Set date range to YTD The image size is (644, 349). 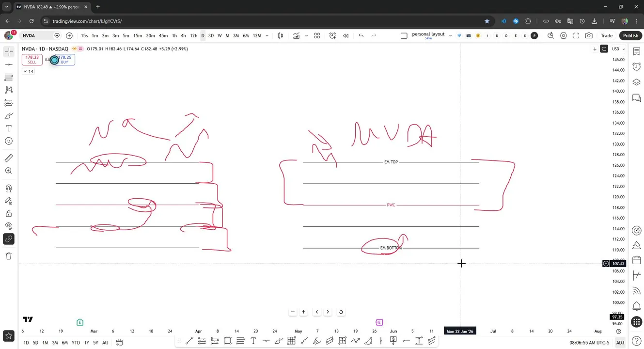point(76,343)
